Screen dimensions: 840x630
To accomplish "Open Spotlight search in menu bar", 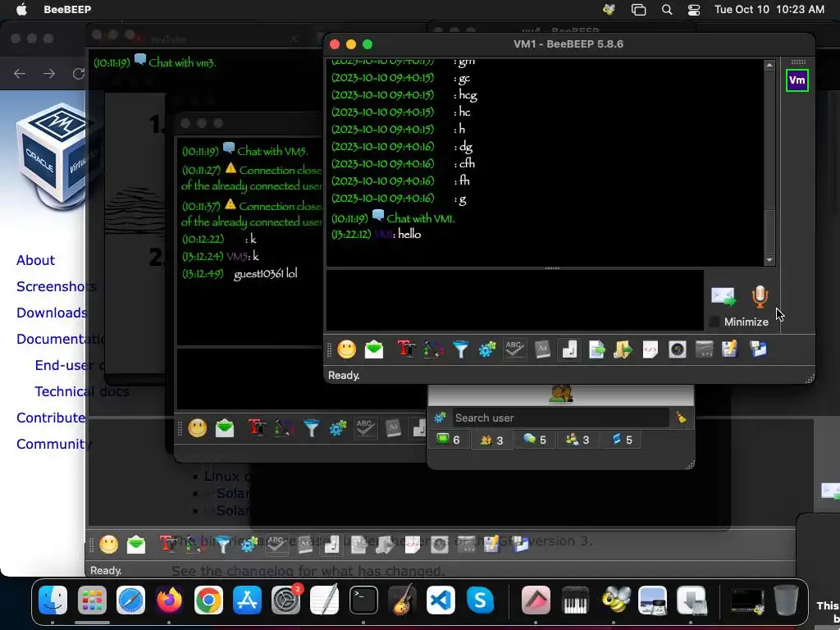I will (x=667, y=9).
